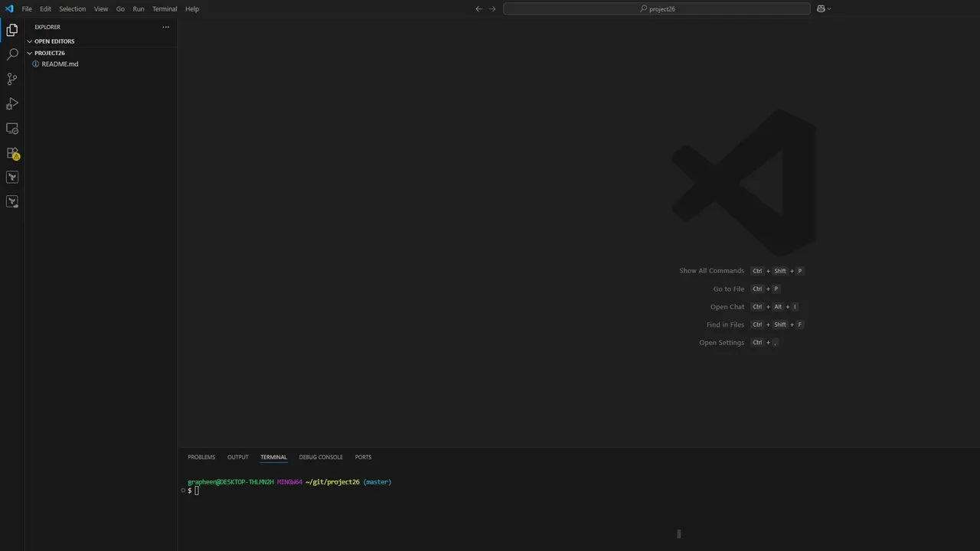Click the EXPLORER panel title

click(47, 27)
